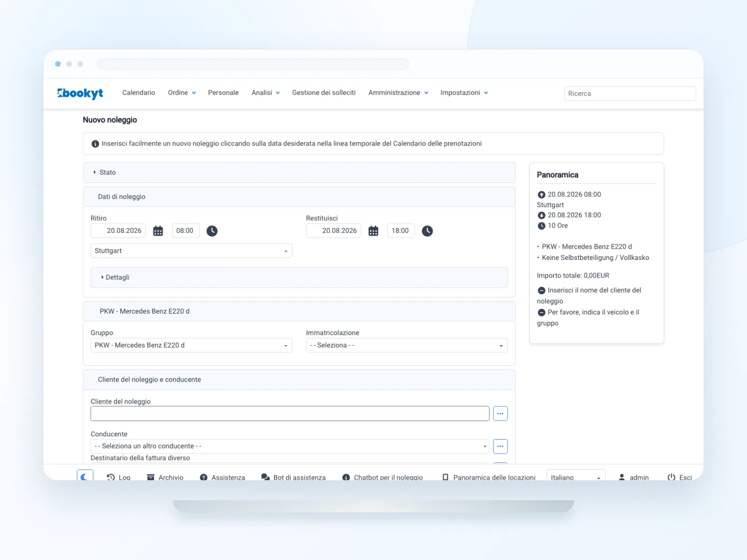Open the Impostazioni menu
Viewport: 747px width, 560px height.
pyautogui.click(x=464, y=93)
